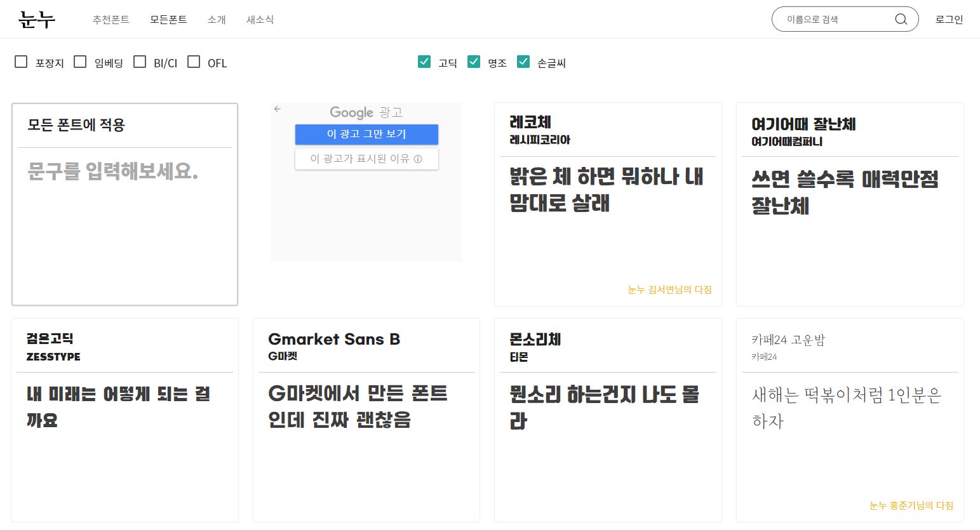Open the 카페24 고운밤 font title
The width and height of the screenshot is (980, 530).
coord(788,340)
